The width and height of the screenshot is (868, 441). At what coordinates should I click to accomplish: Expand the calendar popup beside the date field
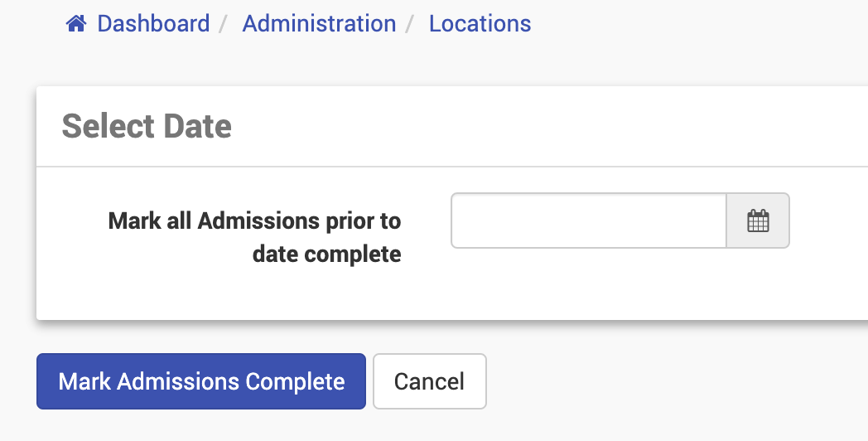click(x=758, y=220)
